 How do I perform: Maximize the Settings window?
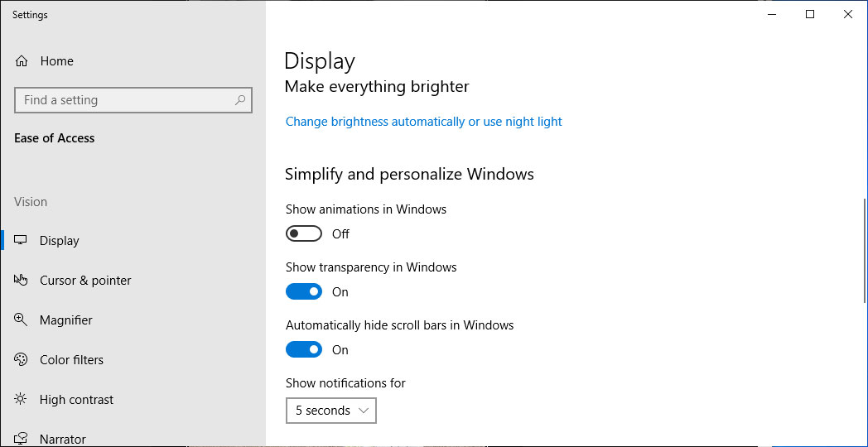pos(810,15)
